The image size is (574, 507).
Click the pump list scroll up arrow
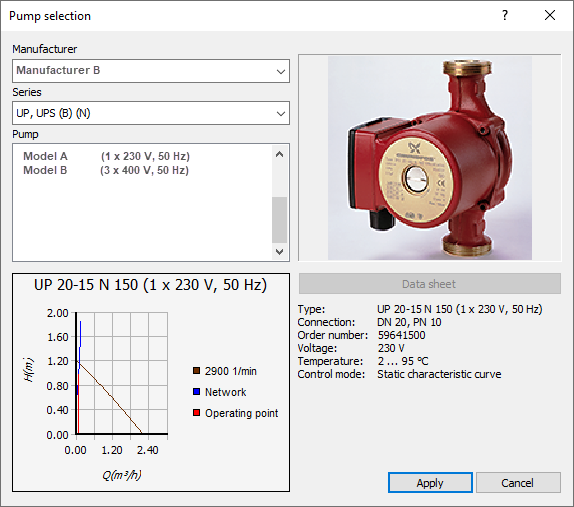[279, 154]
